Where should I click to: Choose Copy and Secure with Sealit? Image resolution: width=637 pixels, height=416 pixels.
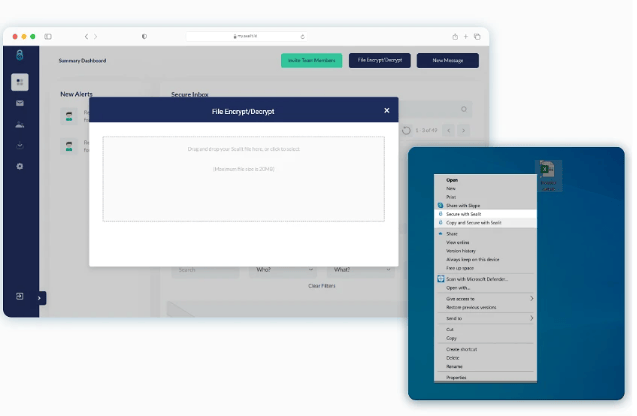[485, 223]
